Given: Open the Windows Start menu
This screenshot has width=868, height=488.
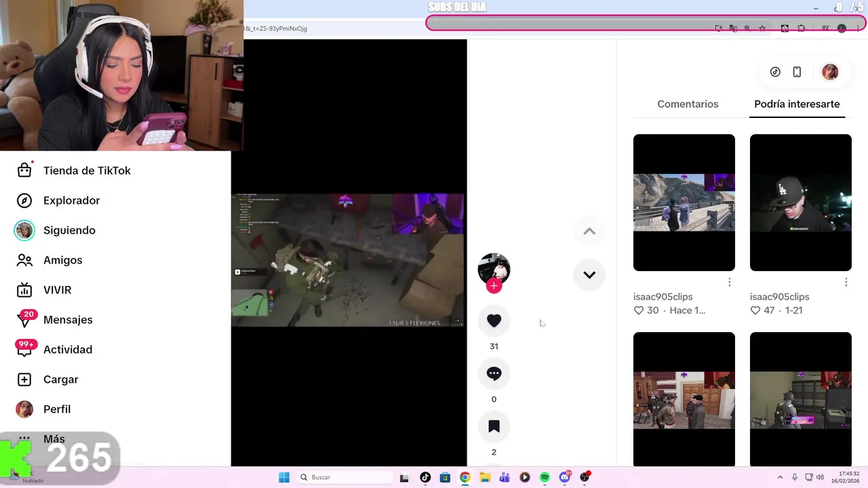Looking at the screenshot, I should pos(284,477).
